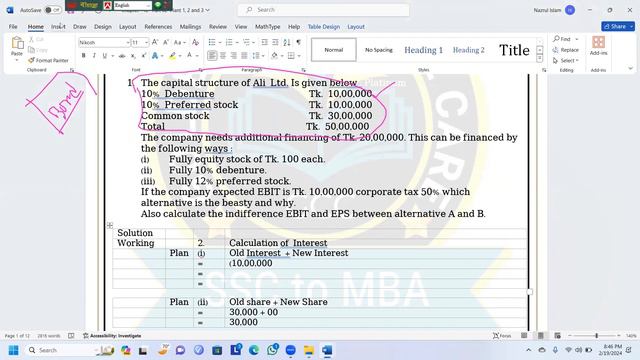
Task: Switch to Print Layout view
Action: click(540, 336)
